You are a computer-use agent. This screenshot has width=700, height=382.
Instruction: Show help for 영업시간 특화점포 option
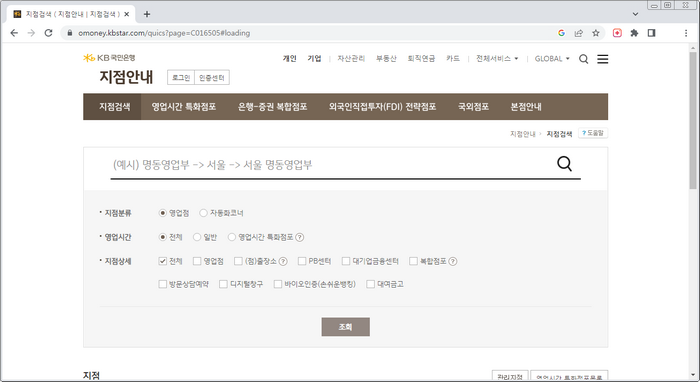pos(300,237)
